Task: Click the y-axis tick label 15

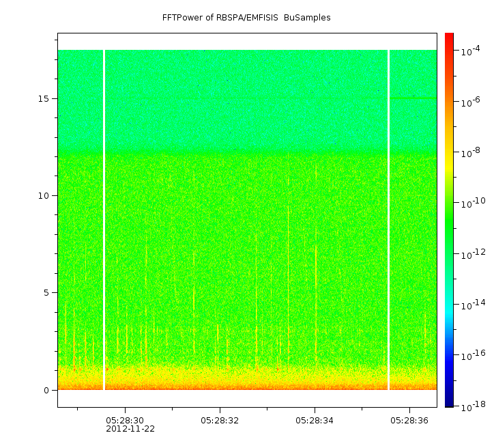Action: (x=44, y=98)
